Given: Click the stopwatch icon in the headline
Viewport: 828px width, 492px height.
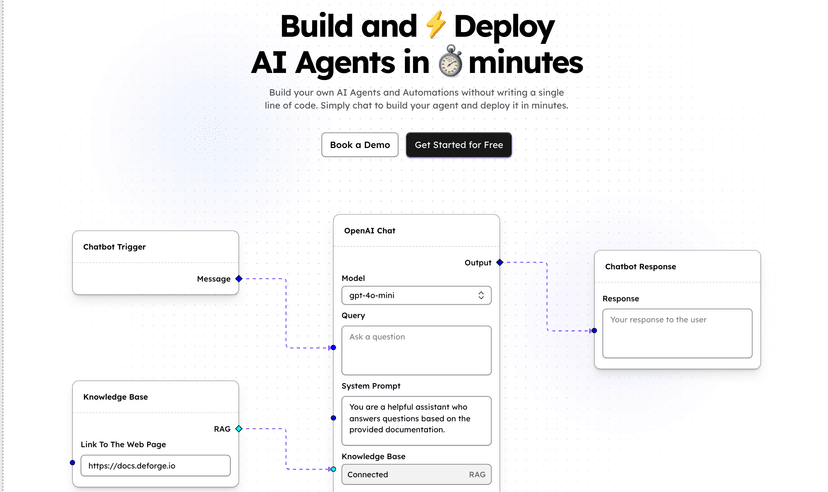Looking at the screenshot, I should click(449, 64).
